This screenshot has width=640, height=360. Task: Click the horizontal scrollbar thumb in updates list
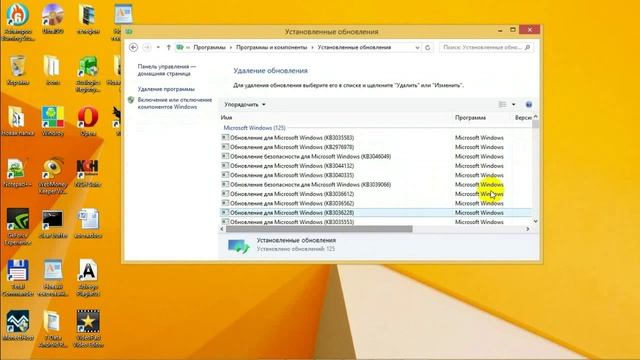(319, 229)
